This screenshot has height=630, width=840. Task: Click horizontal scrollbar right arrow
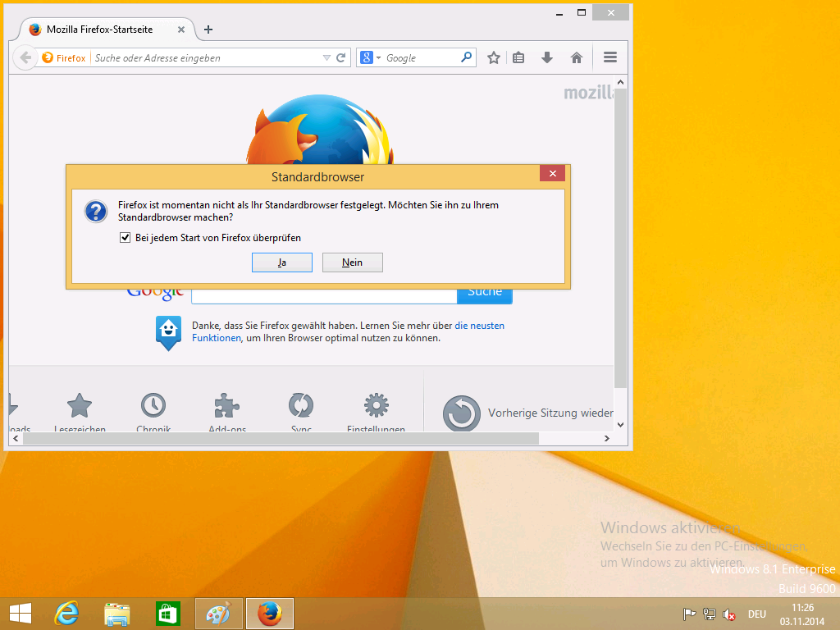tap(606, 438)
